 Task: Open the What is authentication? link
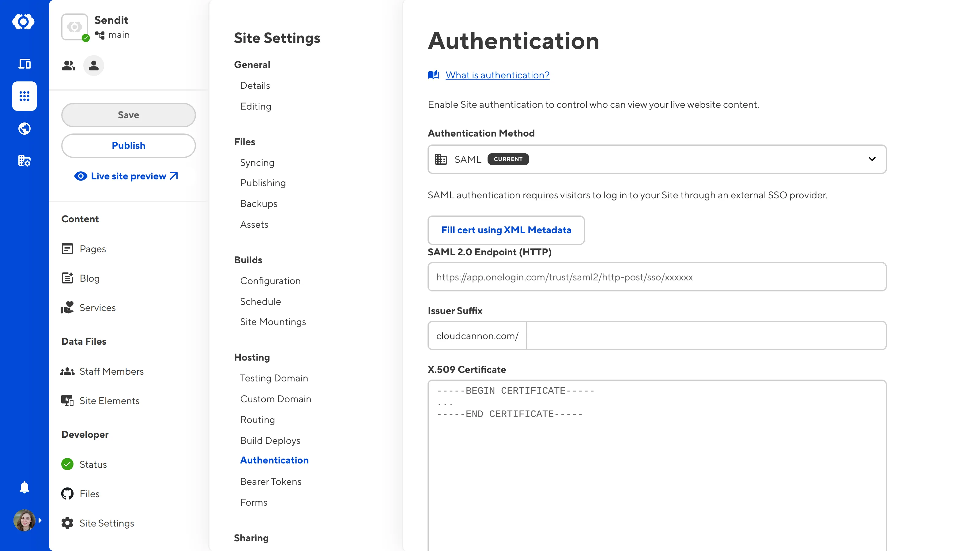click(497, 75)
